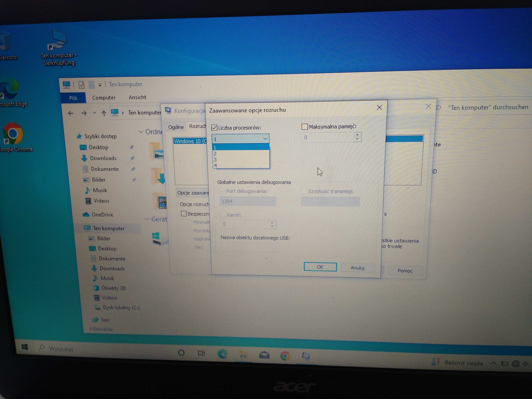Viewport: 532px width, 399px height.
Task: Switch to Ogólne tab in msconfig
Action: [176, 127]
